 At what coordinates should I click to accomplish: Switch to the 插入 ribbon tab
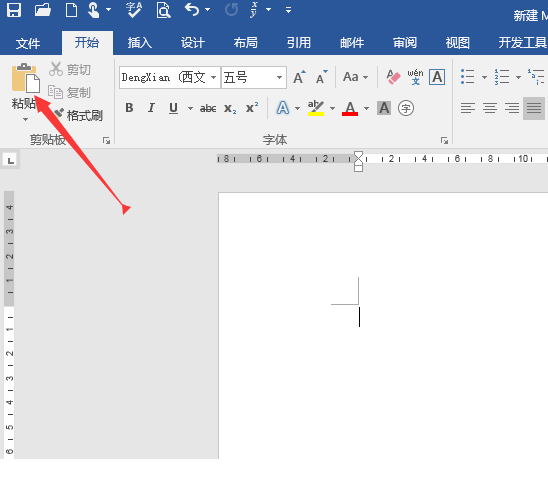139,43
